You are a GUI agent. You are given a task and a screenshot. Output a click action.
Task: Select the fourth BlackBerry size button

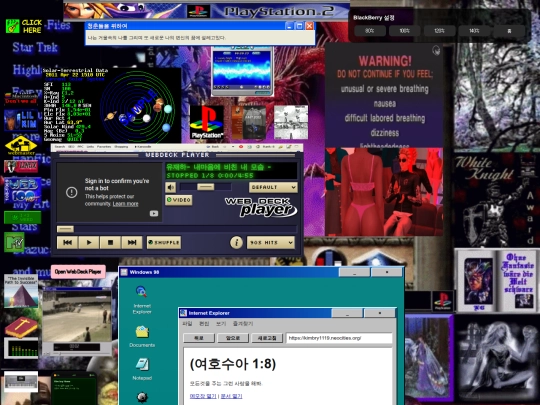click(x=474, y=31)
